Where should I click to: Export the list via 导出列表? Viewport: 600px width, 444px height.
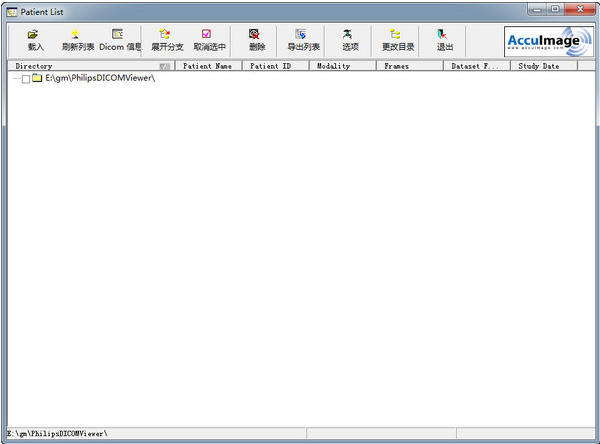303,39
